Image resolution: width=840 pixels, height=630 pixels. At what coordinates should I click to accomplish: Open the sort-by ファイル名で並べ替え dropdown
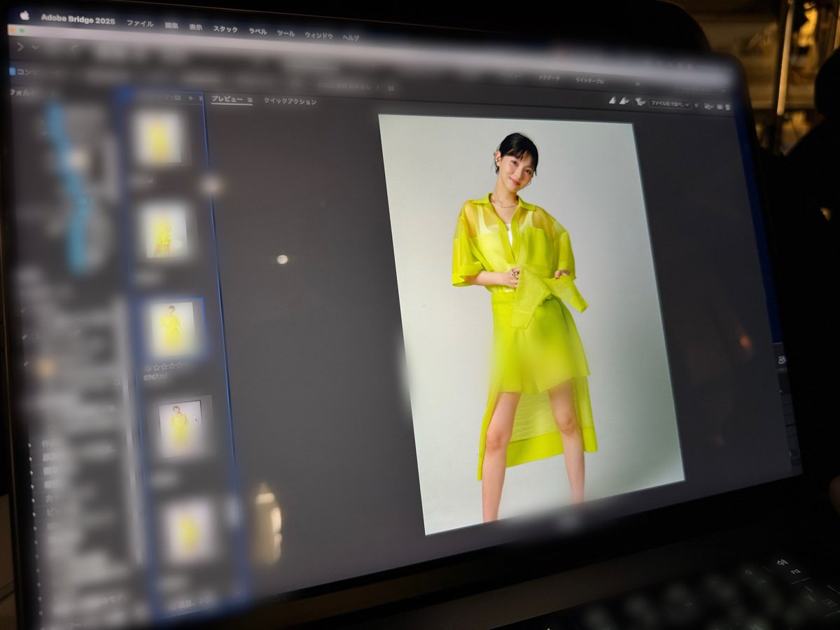coord(669,104)
